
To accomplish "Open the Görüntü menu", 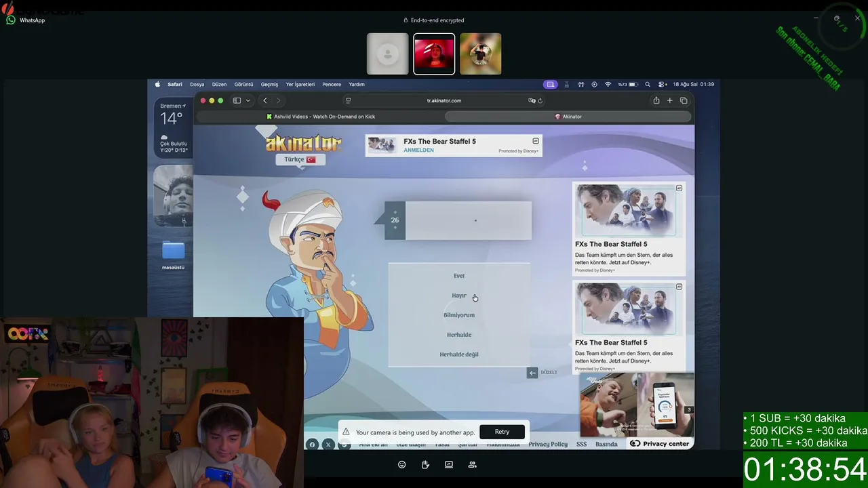I will point(243,85).
